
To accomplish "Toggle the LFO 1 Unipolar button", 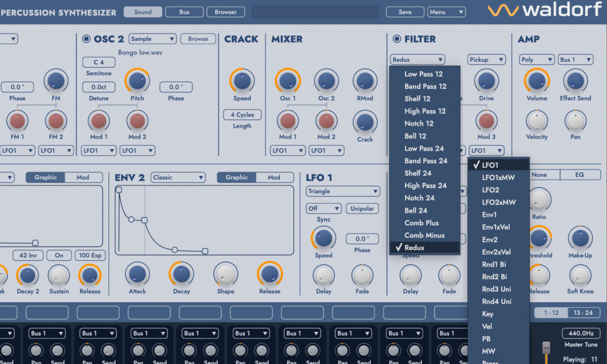I will (362, 209).
